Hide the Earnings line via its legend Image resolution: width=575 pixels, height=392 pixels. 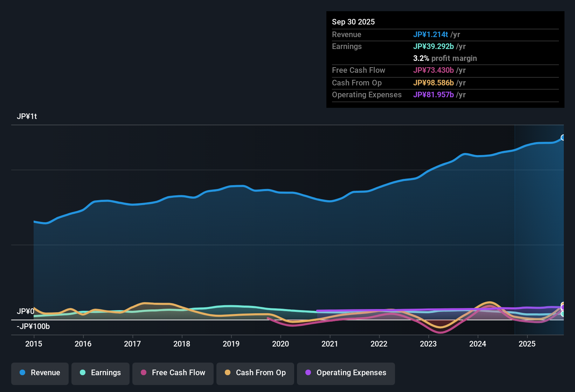[x=100, y=373]
